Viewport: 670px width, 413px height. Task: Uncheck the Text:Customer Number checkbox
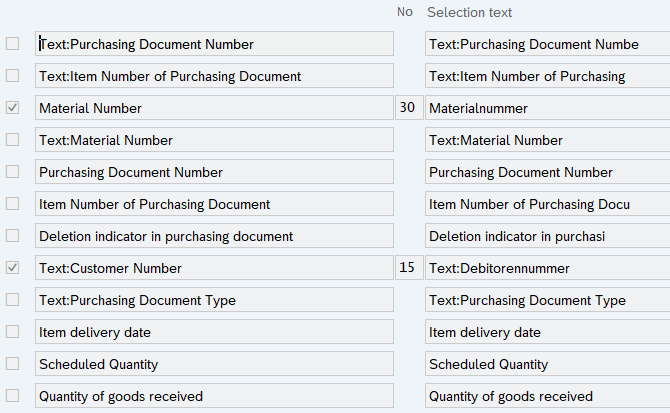[x=12, y=268]
